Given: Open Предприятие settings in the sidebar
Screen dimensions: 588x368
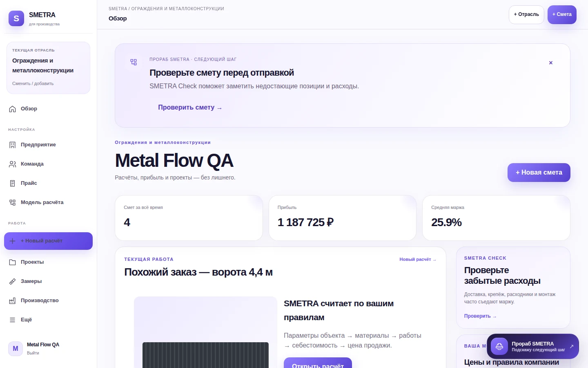Looking at the screenshot, I should point(48,145).
